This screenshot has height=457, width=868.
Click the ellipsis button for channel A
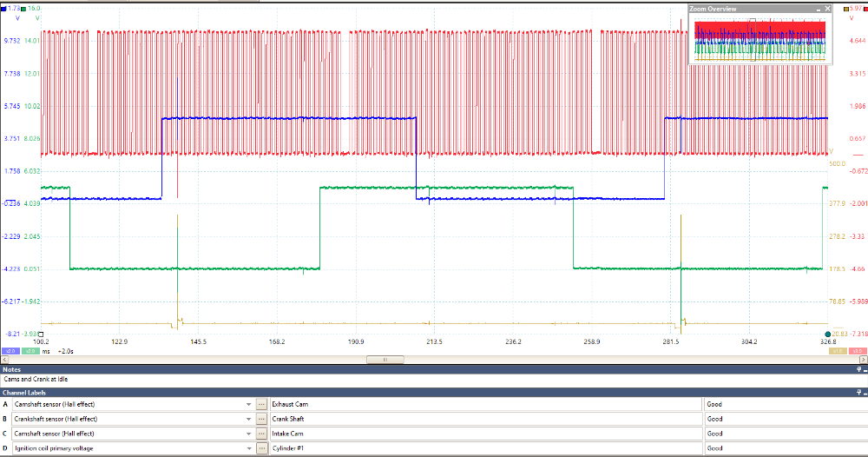pyautogui.click(x=261, y=404)
